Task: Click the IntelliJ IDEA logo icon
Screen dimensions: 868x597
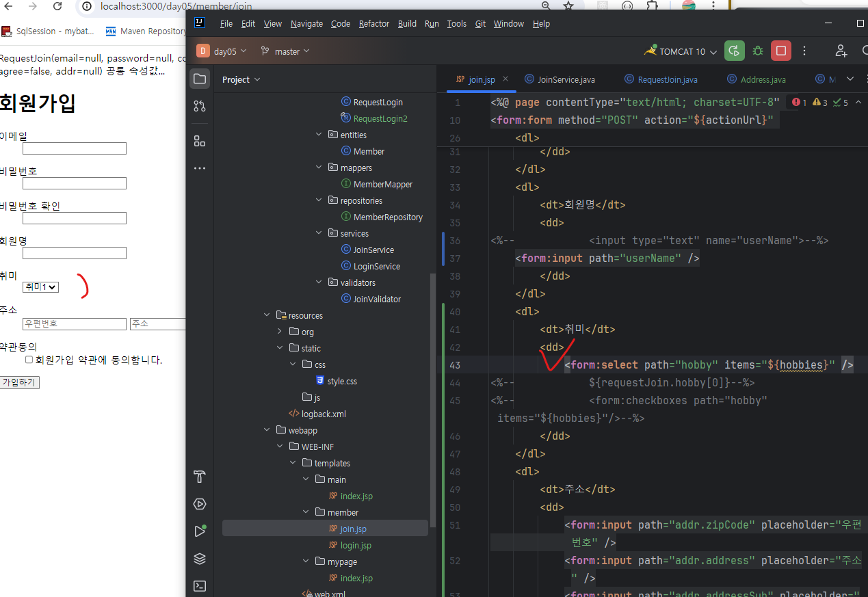Action: pos(199,23)
